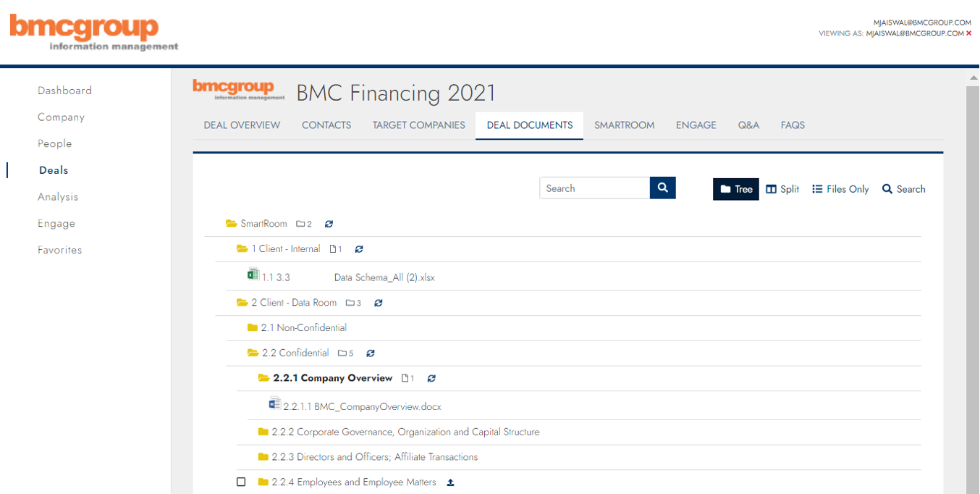Viewport: 980px width, 494px height.
Task: Select Deals in sidebar
Action: pyautogui.click(x=54, y=170)
